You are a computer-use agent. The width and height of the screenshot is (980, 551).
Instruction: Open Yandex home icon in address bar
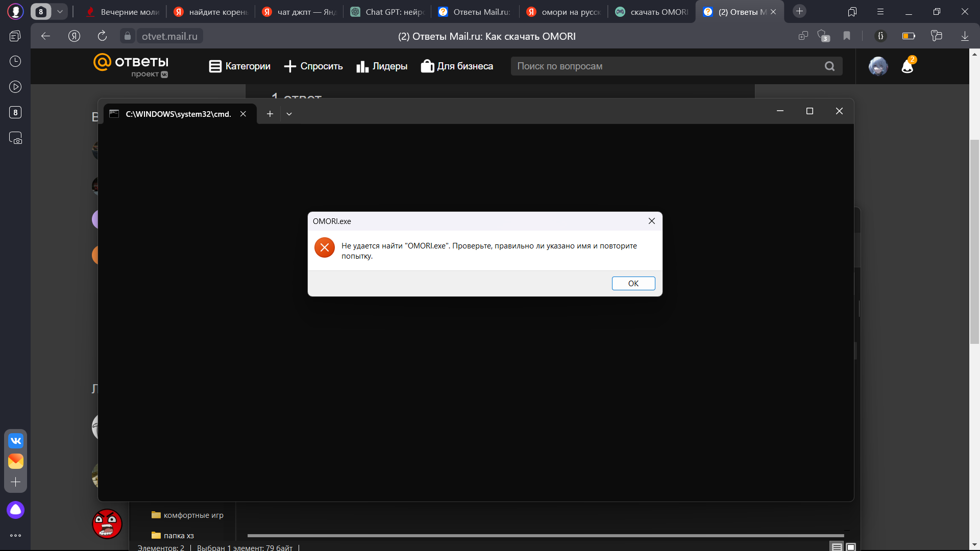click(74, 36)
